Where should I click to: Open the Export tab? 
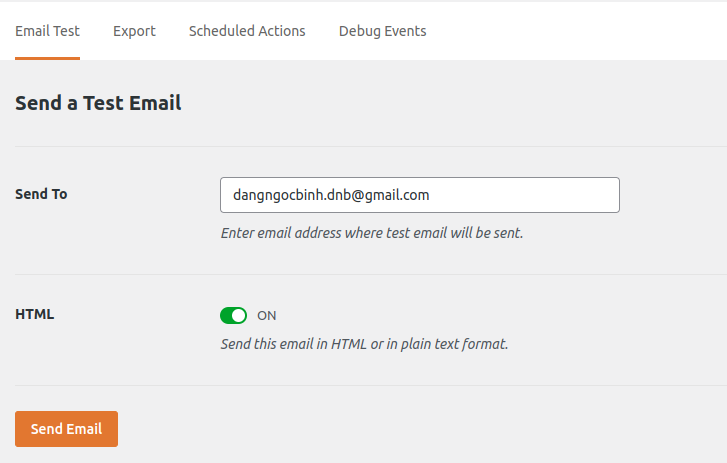[x=134, y=31]
